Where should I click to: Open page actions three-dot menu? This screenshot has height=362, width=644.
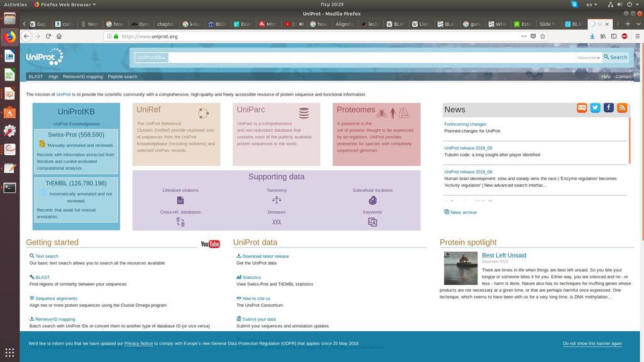tap(524, 36)
